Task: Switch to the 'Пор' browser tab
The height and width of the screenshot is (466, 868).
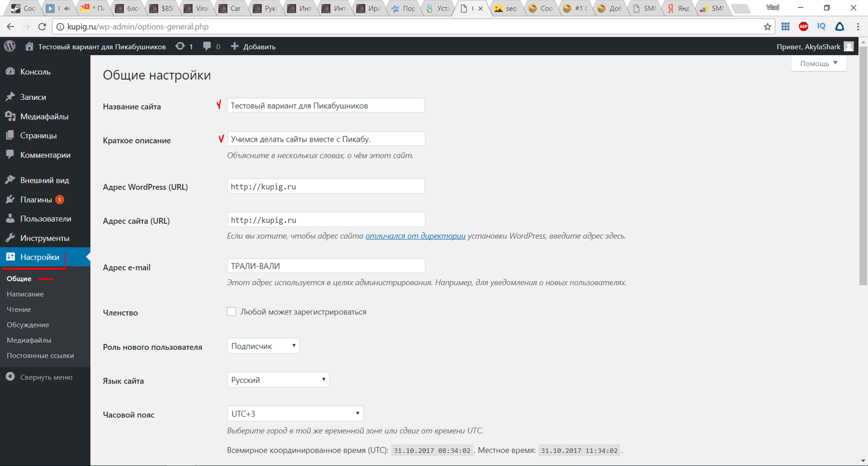Action: point(403,8)
